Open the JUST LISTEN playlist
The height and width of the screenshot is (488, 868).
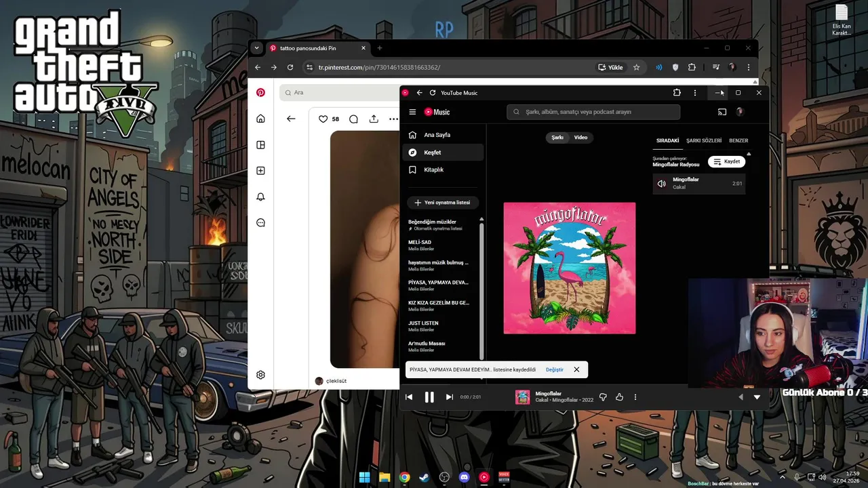pyautogui.click(x=441, y=326)
